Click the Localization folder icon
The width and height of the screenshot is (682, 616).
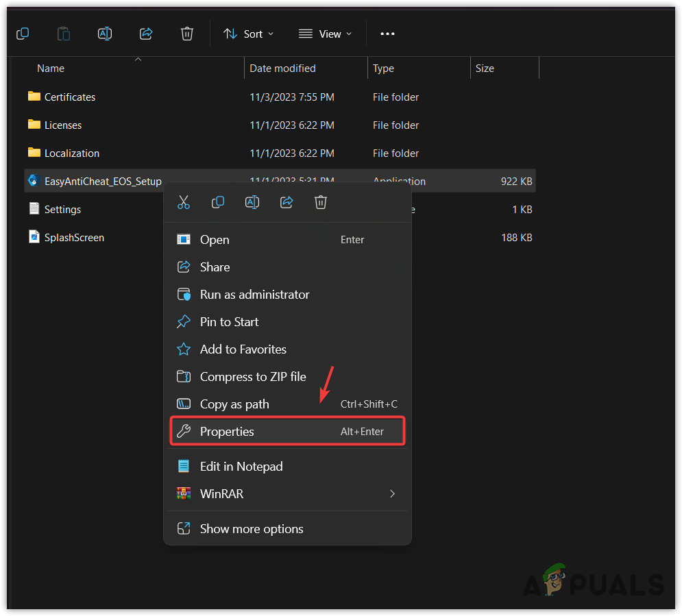[x=34, y=153]
